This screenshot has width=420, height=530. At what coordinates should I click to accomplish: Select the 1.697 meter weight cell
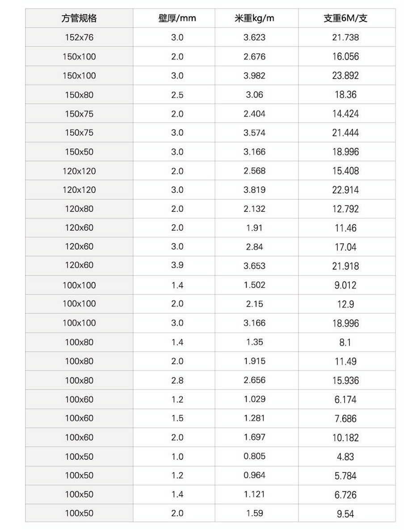pyautogui.click(x=254, y=437)
